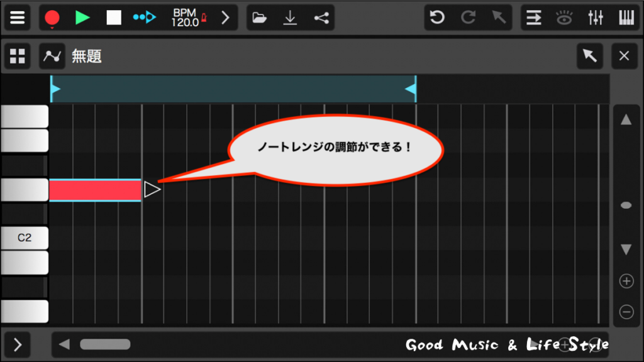
Task: Zoom in vertically with plus icon
Action: point(626,281)
